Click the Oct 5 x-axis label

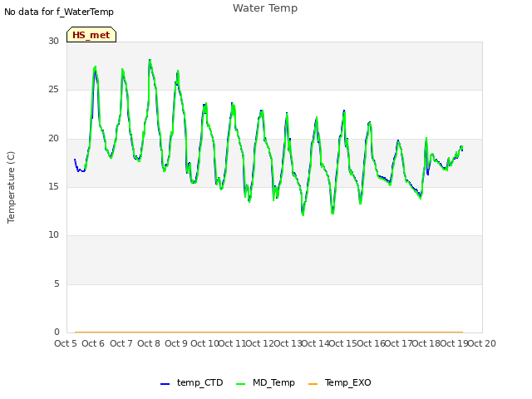tap(66, 343)
